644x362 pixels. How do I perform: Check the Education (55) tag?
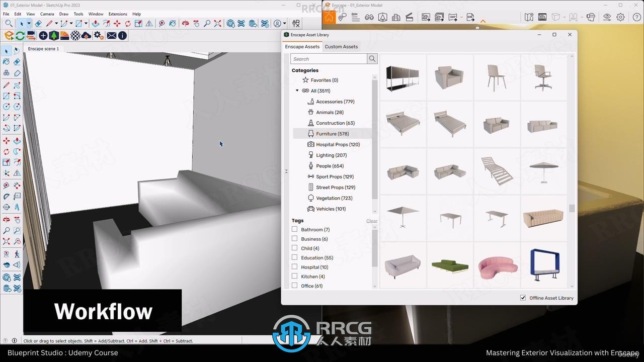pyautogui.click(x=295, y=257)
